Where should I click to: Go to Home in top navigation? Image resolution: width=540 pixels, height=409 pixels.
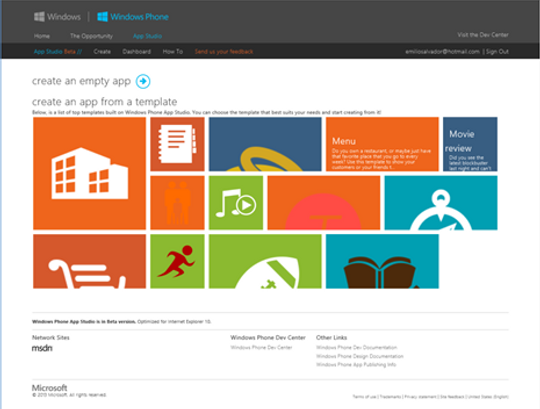point(42,36)
